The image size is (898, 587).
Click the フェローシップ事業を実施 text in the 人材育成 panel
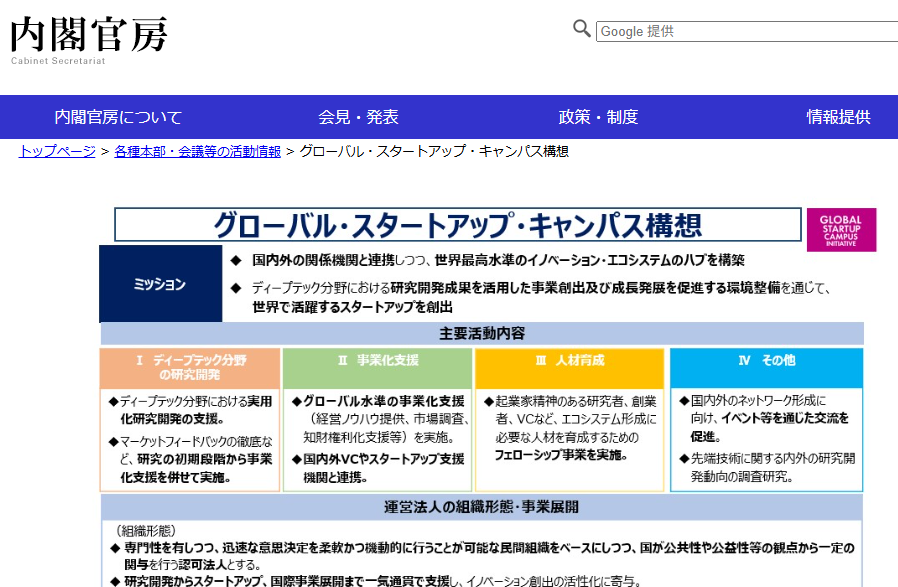coord(561,454)
